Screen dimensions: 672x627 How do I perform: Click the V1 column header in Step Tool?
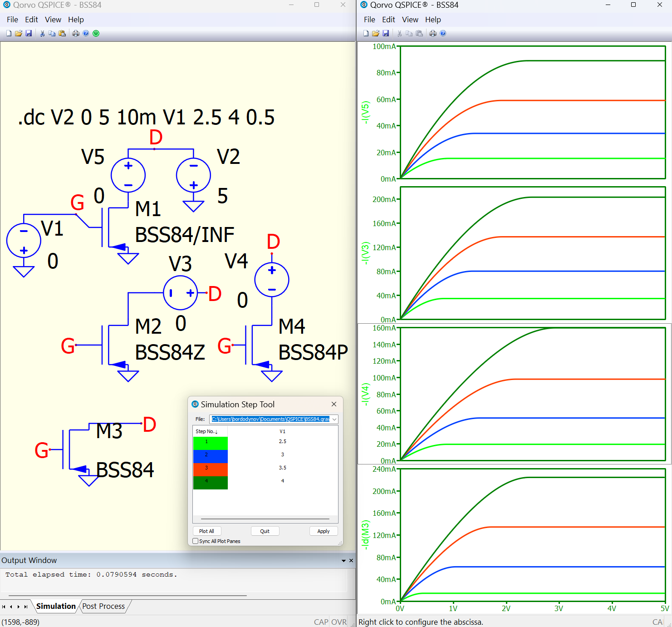click(283, 431)
